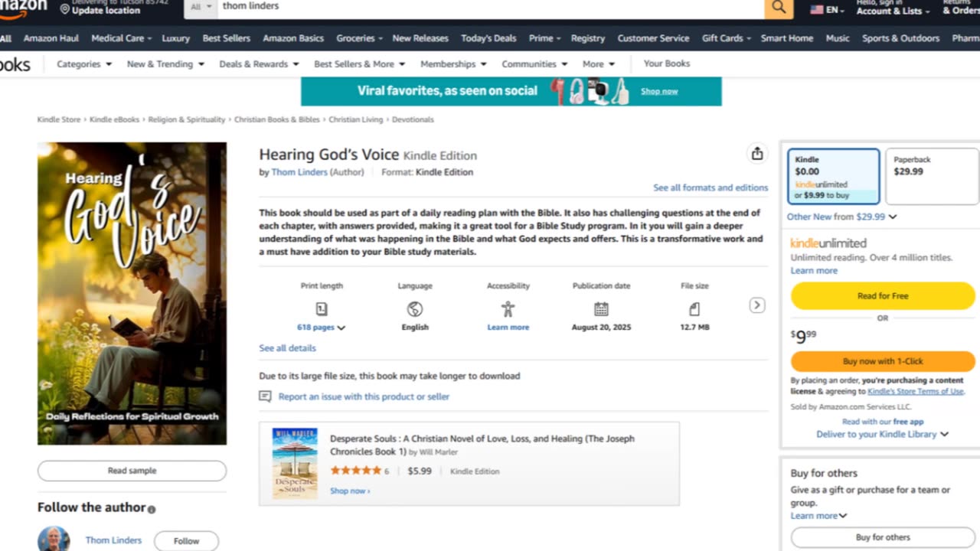Expand Deliver to your Kindle Library
Screen dimensions: 980x551
[883, 434]
